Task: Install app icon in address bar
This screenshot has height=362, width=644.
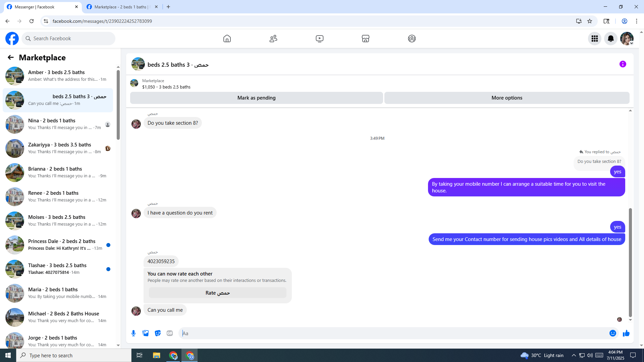Action: (x=579, y=21)
